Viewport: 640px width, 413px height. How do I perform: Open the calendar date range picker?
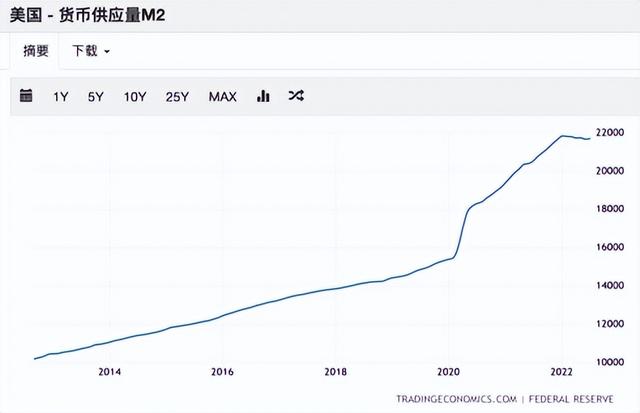[26, 95]
